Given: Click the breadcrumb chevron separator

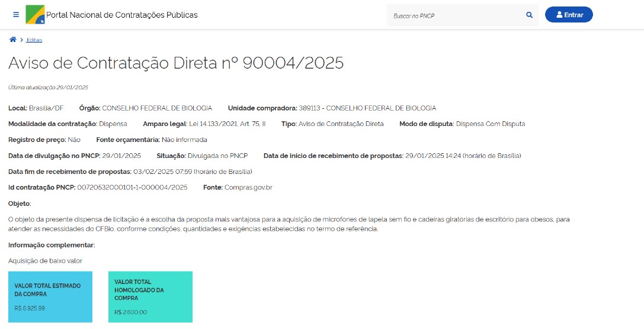Looking at the screenshot, I should coord(21,40).
